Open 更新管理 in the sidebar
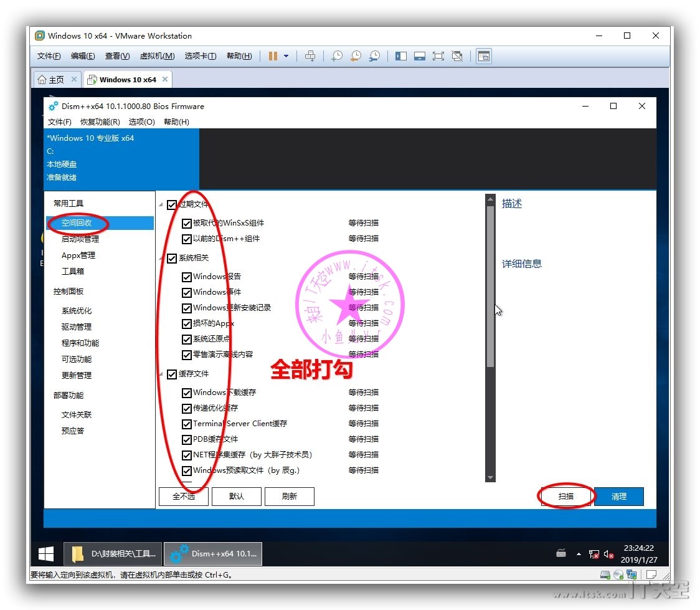The width and height of the screenshot is (700, 610). click(77, 375)
